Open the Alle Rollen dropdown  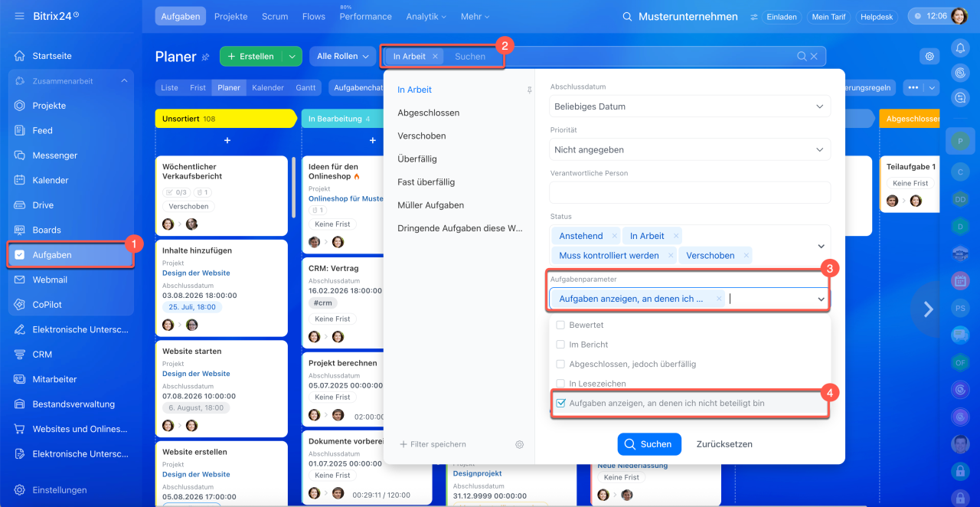342,56
